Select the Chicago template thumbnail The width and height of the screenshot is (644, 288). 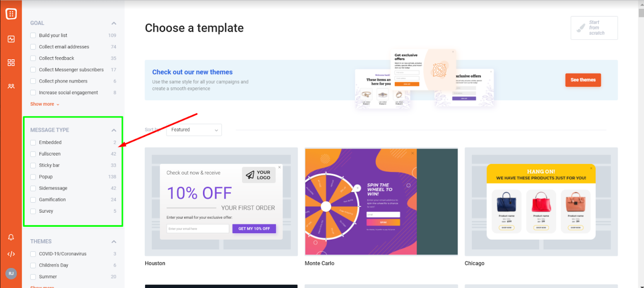click(541, 201)
